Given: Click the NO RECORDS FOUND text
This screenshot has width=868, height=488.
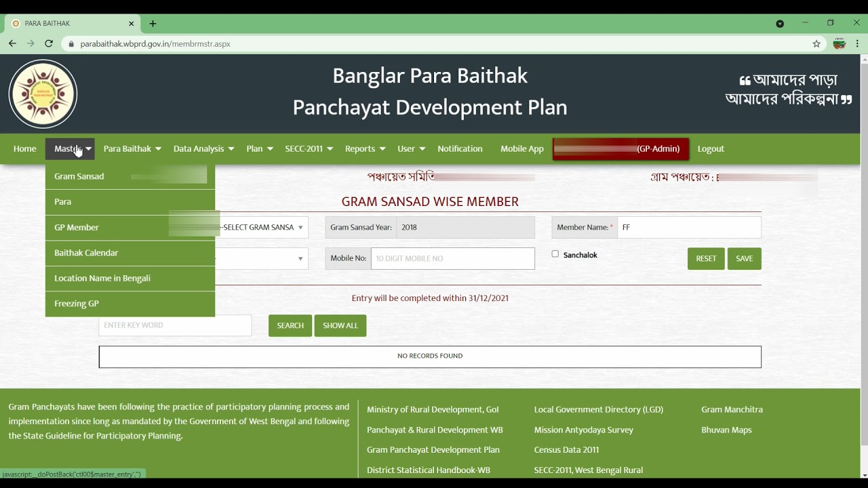Looking at the screenshot, I should [430, 356].
